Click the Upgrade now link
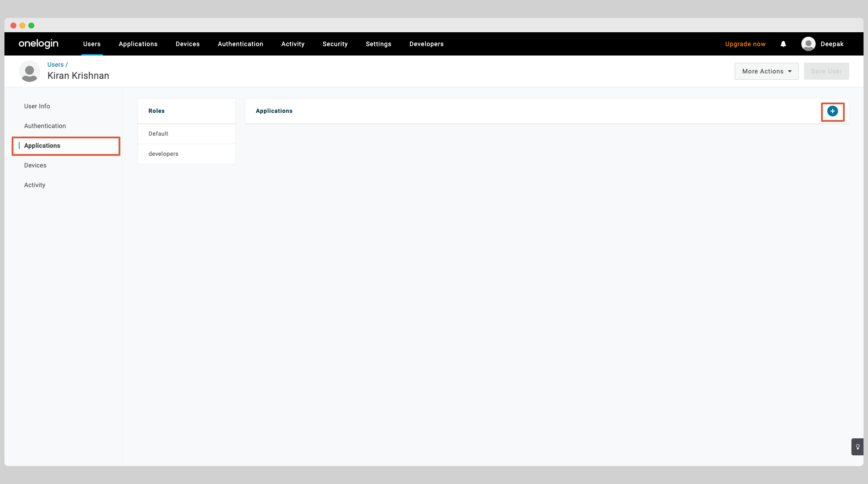The height and width of the screenshot is (484, 868). (x=745, y=44)
